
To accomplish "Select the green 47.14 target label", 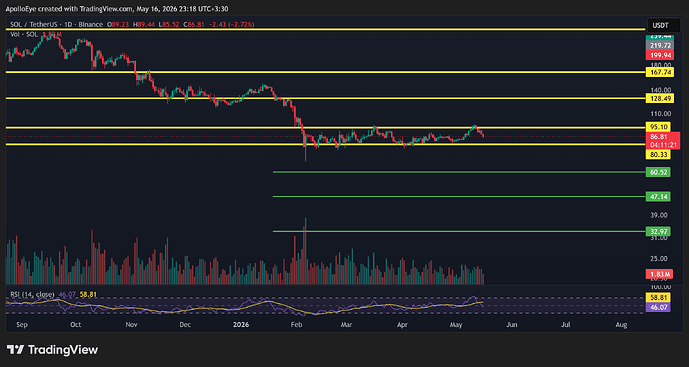I will [x=658, y=196].
